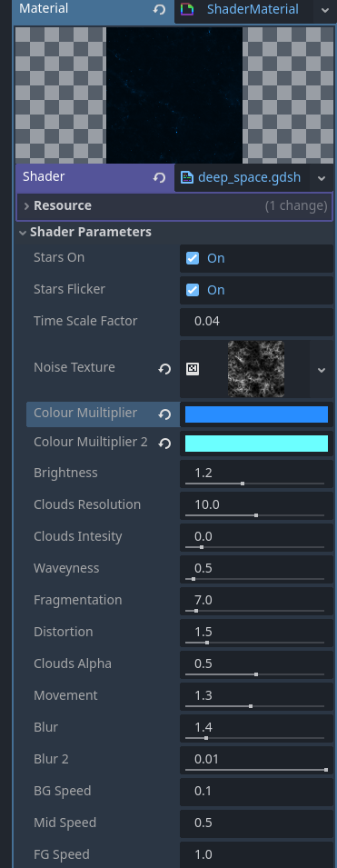Screen dimensions: 337x868
Task: Click the reset icon beside Shader
Action: tap(159, 178)
